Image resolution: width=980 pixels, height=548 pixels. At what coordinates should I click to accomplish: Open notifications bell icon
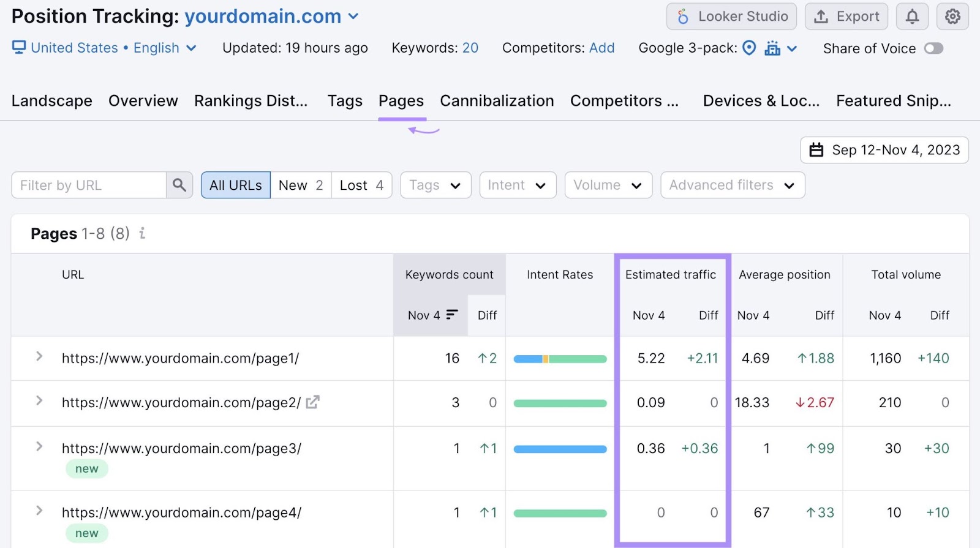point(912,17)
